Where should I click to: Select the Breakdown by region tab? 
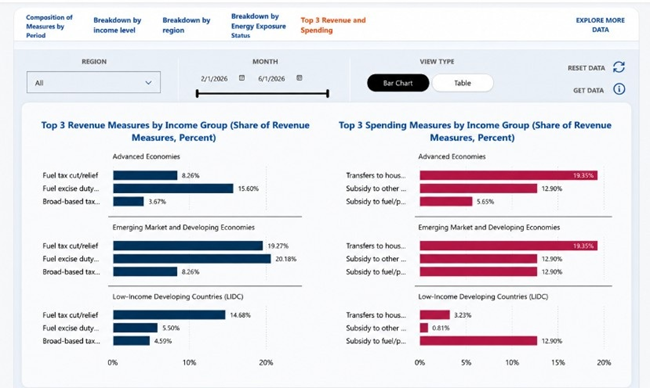pos(186,25)
